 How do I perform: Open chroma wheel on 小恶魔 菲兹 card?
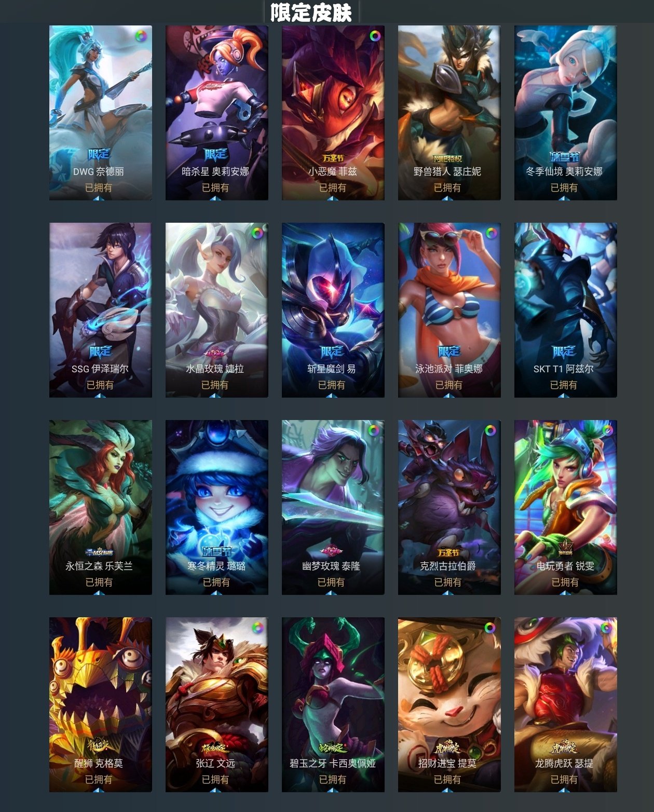[374, 36]
